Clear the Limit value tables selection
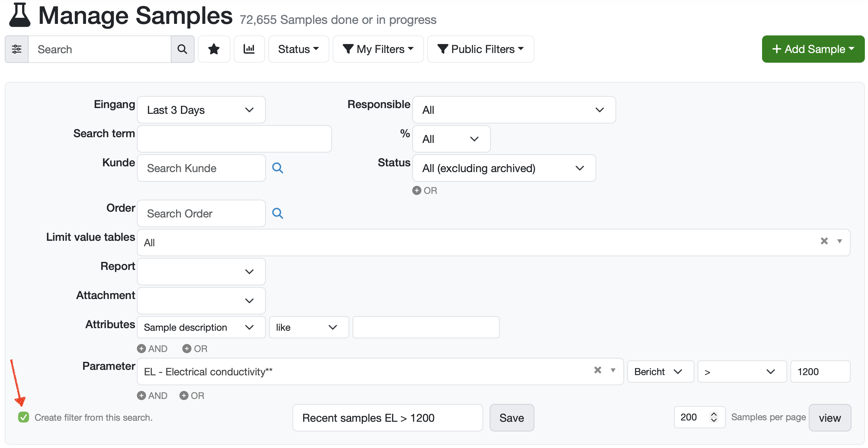The image size is (868, 448). tap(824, 241)
